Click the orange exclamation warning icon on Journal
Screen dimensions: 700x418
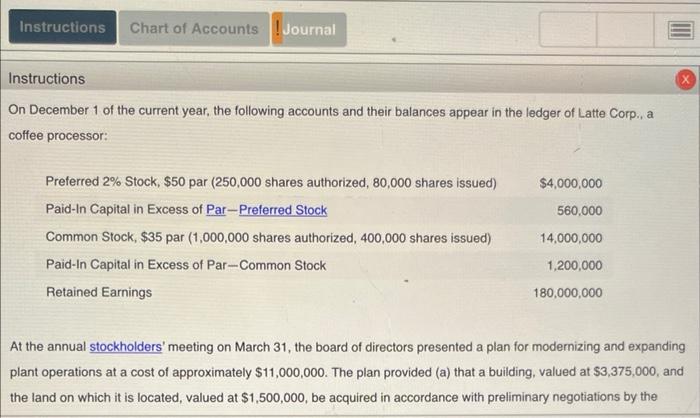click(277, 29)
